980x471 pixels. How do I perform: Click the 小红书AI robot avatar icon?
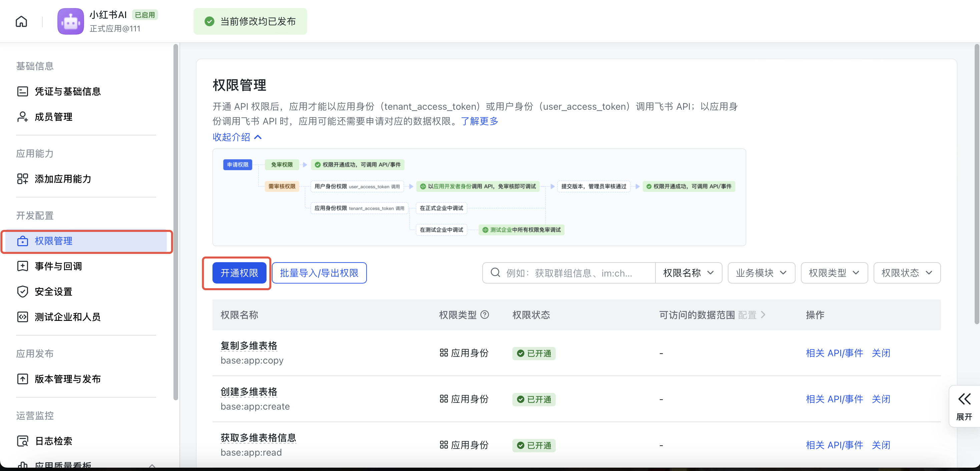tap(70, 21)
